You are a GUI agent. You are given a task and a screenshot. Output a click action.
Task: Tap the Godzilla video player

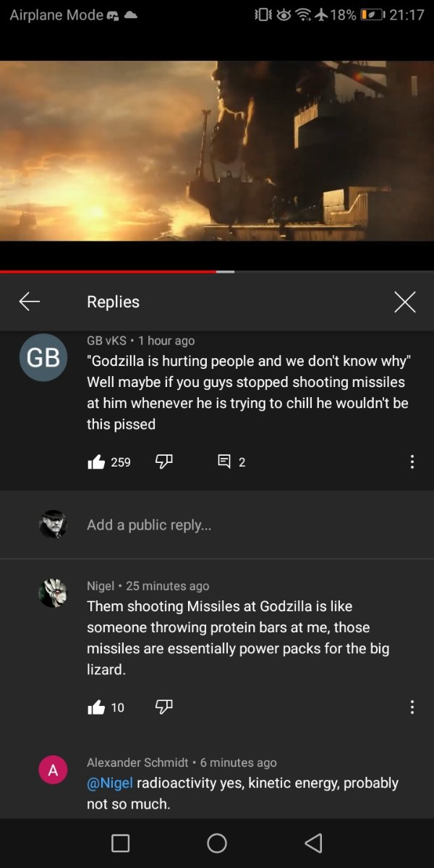point(217,150)
